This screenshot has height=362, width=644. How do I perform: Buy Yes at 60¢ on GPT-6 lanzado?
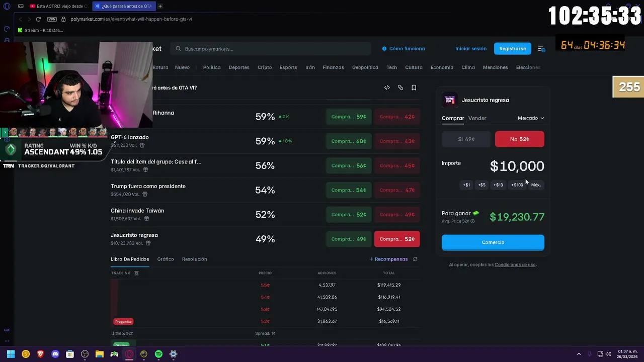[349, 141]
